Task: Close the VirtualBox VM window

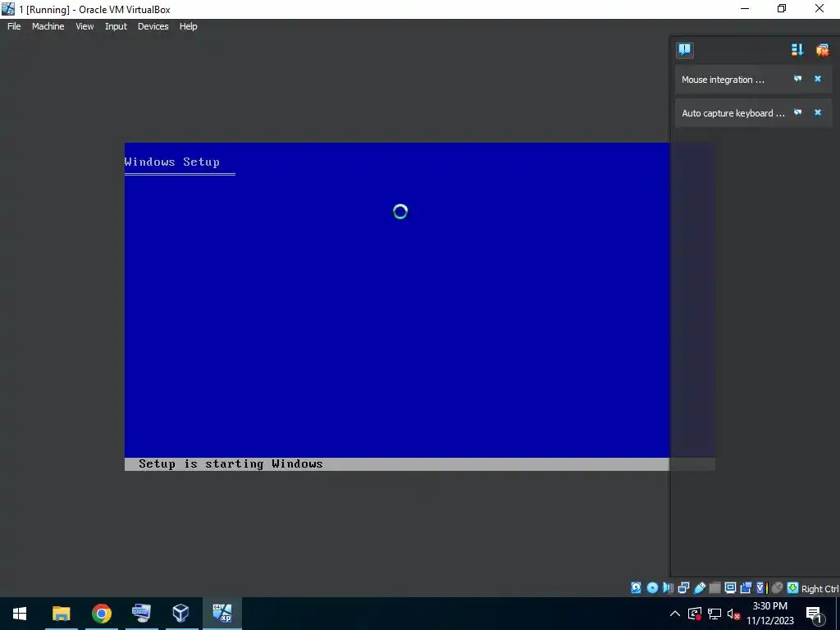Action: 819,8
